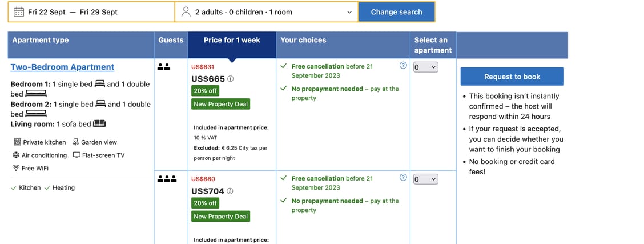
Task: Open the Two-Bedroom Apartment link
Action: click(x=62, y=67)
